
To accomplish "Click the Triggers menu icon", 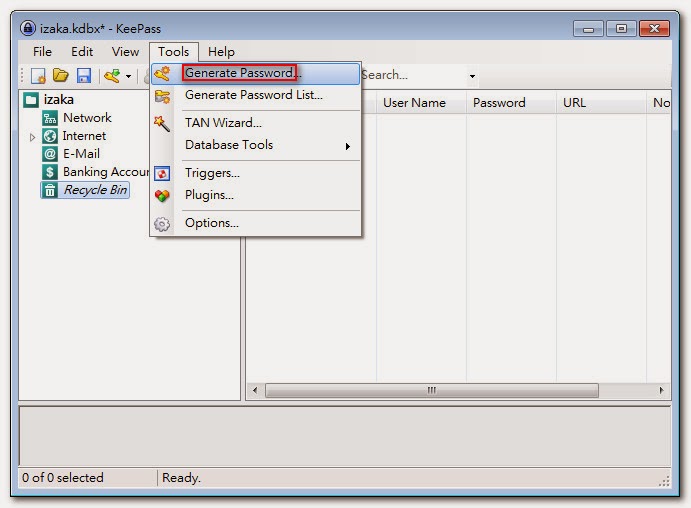I will [x=162, y=174].
